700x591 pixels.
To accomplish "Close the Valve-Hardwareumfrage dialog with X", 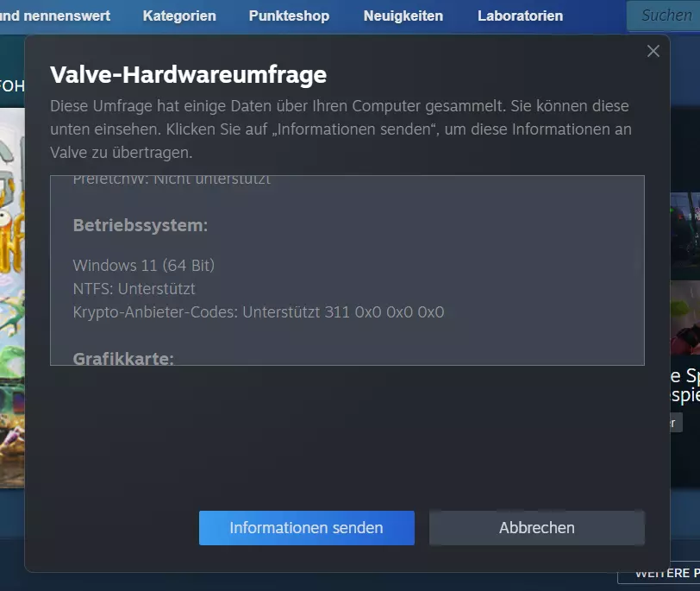I will click(x=653, y=52).
